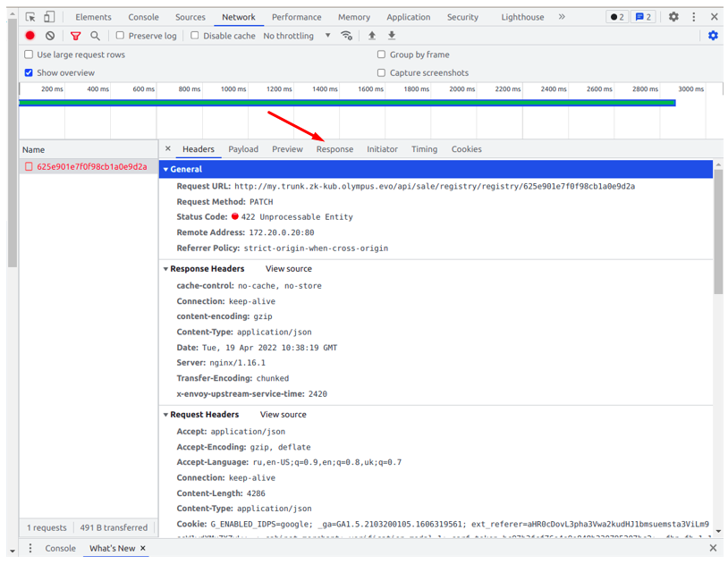Click the timeline overview green bar
Screen dimensions: 728x564
click(347, 103)
